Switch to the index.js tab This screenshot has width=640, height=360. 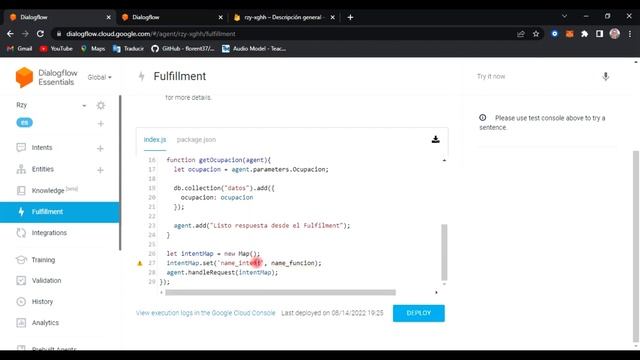155,140
